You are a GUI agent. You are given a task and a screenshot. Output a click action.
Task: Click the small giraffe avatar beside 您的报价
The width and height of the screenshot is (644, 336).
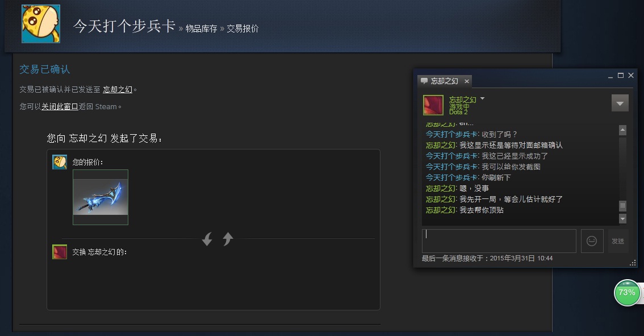(x=60, y=162)
